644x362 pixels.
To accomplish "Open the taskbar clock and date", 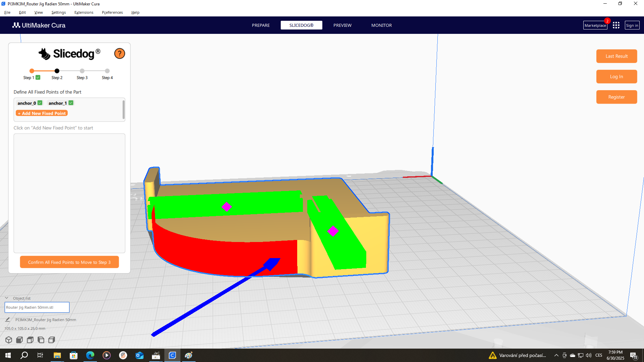I will [615, 355].
